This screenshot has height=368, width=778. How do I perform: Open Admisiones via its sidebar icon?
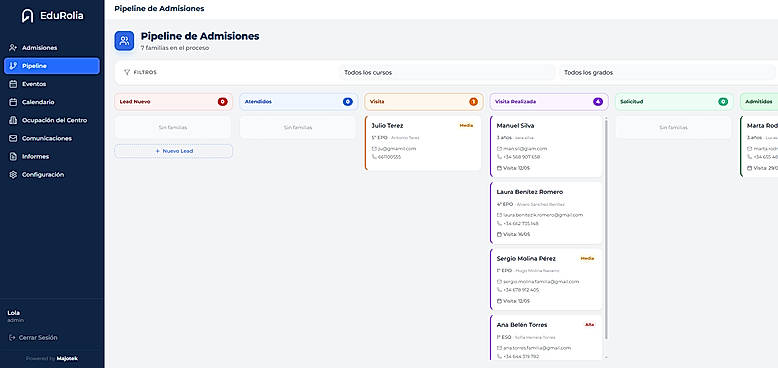tap(13, 48)
